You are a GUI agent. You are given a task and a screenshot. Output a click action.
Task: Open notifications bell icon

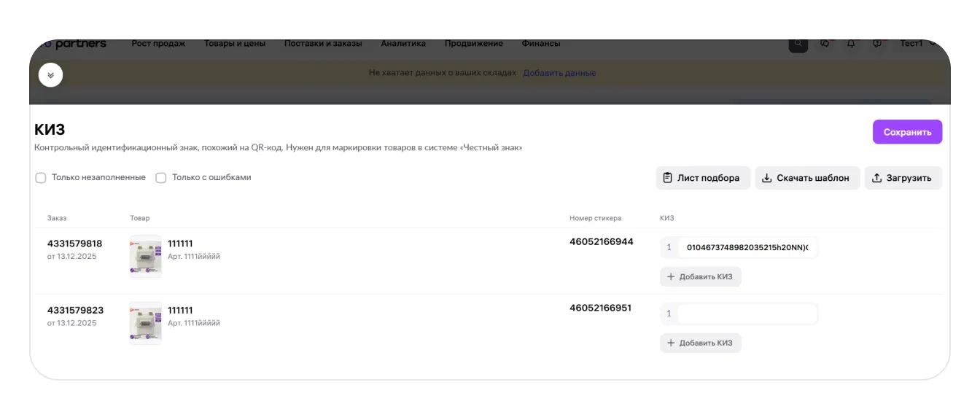tap(851, 44)
